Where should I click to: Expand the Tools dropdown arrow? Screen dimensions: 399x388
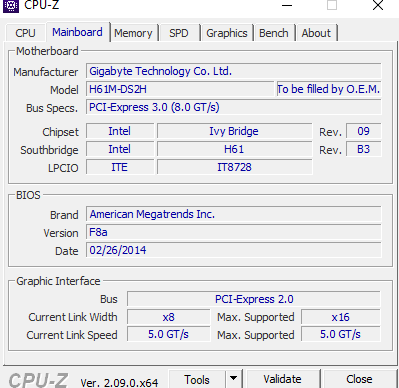point(234,379)
